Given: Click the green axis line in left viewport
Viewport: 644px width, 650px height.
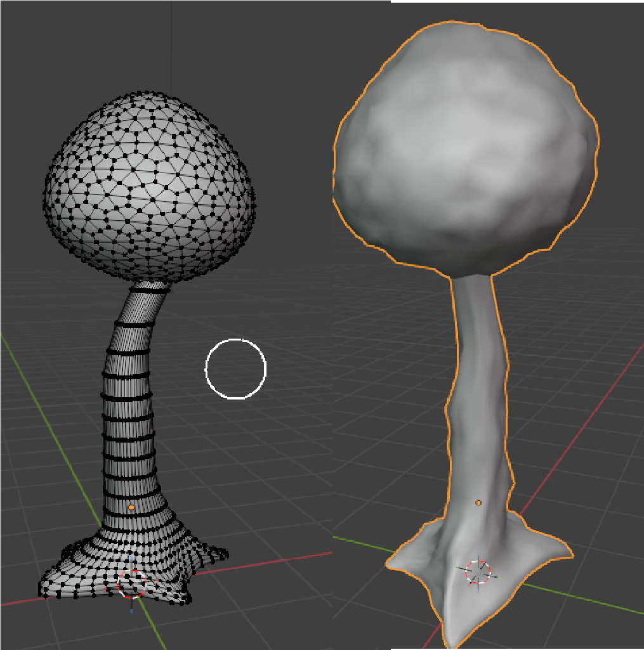Looking at the screenshot, I should [x=38, y=387].
